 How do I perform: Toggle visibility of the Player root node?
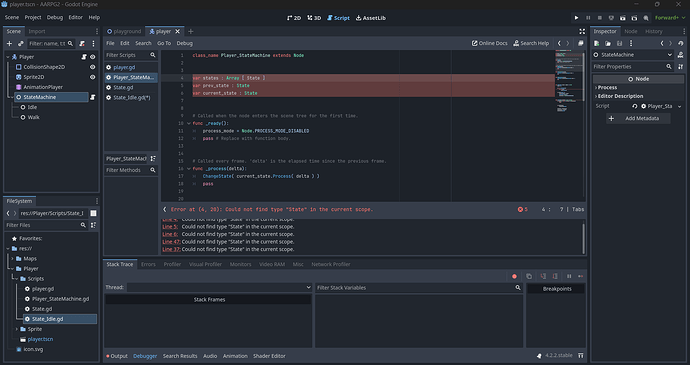click(92, 57)
